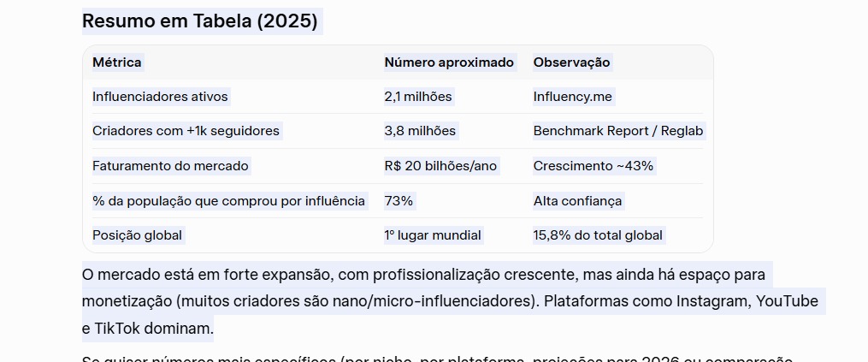Screen dimensions: 868x362
Task: Click the "Resumo em Tabela (2025)" heading
Action: click(x=200, y=21)
